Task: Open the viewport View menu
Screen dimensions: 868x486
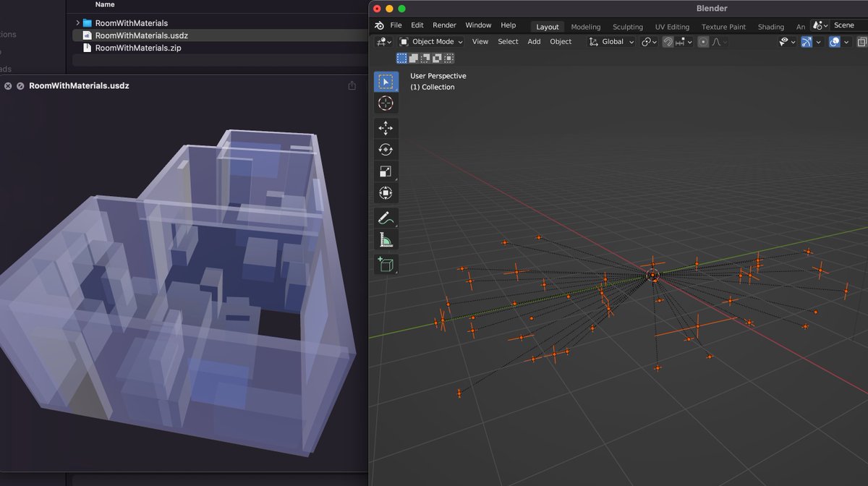Action: [x=480, y=42]
